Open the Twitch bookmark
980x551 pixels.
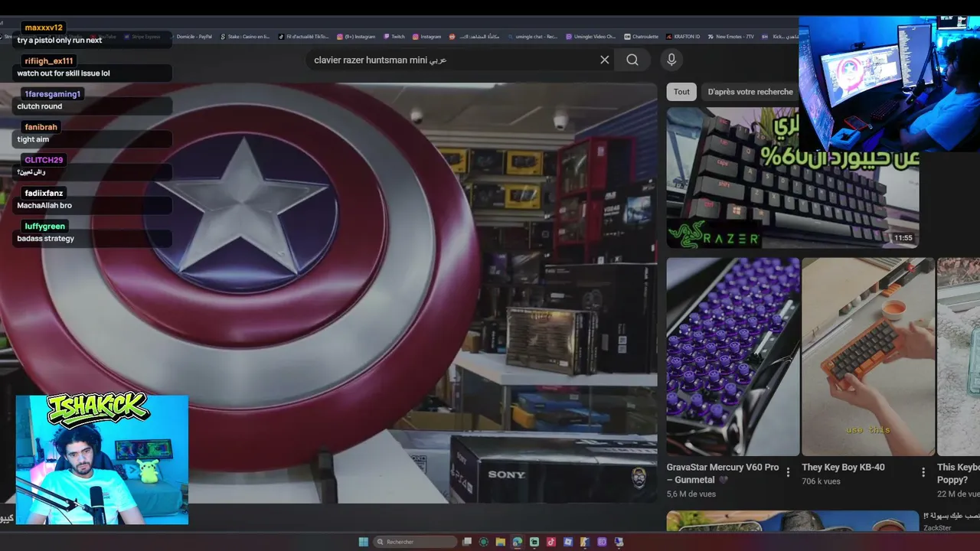point(394,36)
